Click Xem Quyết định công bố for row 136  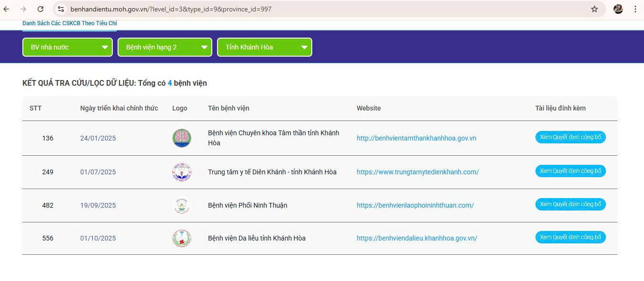click(x=570, y=137)
